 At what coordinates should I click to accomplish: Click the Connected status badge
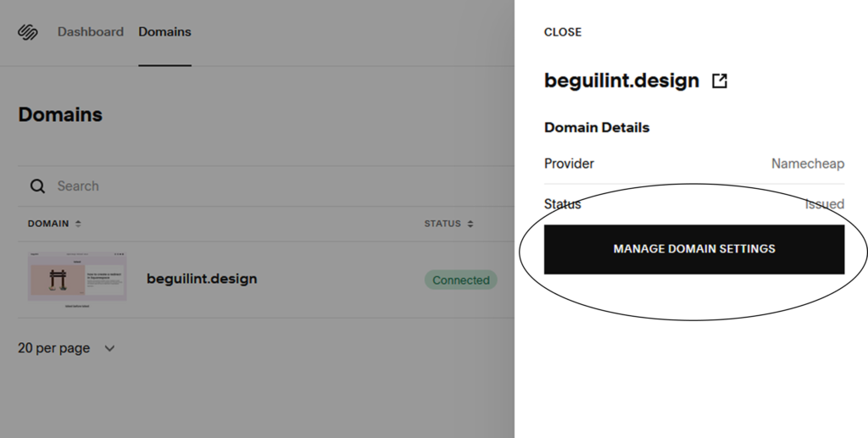tap(461, 280)
